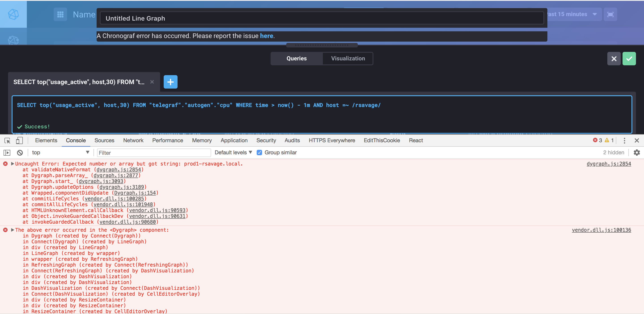Add a new query with plus button

[170, 82]
